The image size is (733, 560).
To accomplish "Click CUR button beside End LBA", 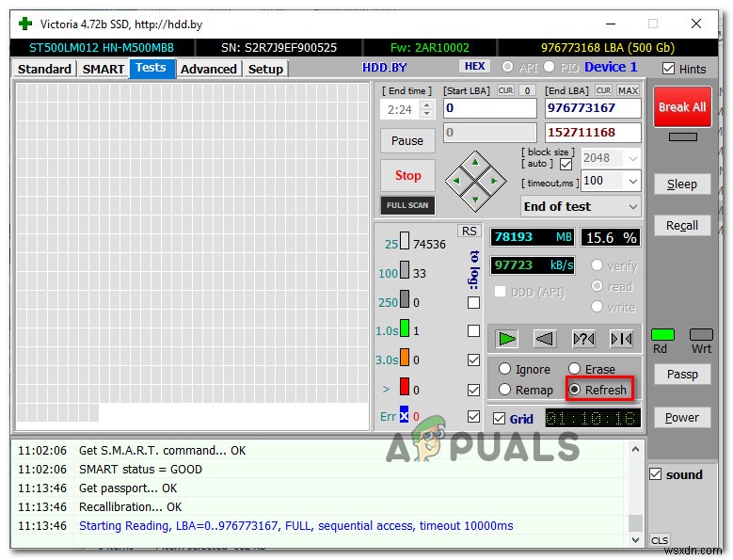I will coord(603,90).
